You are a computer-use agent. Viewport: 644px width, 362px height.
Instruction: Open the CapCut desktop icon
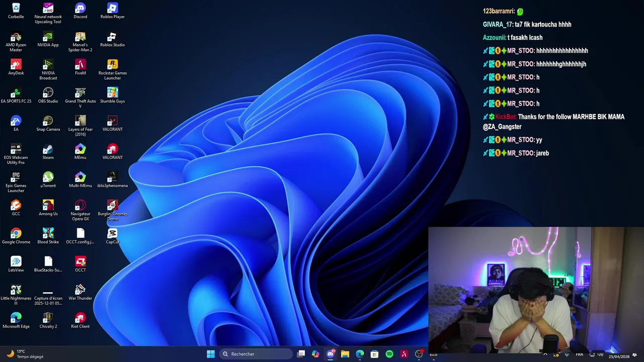113,236
